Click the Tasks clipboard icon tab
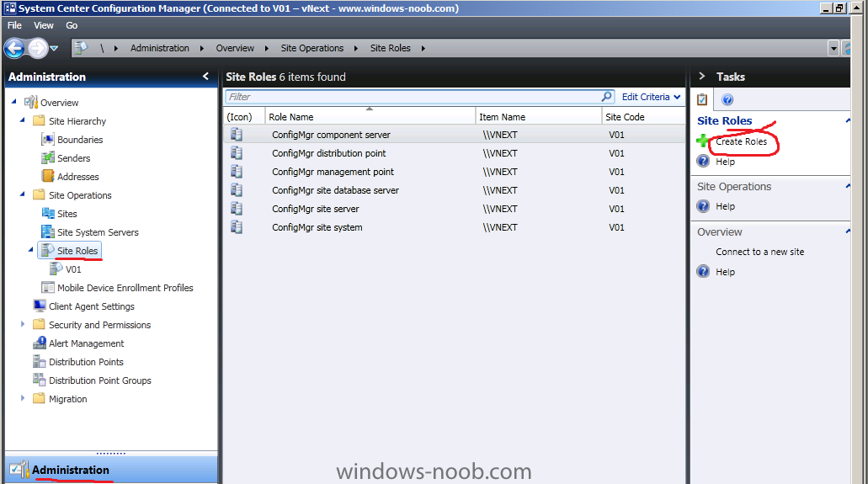Image resolution: width=868 pixels, height=484 pixels. [702, 99]
